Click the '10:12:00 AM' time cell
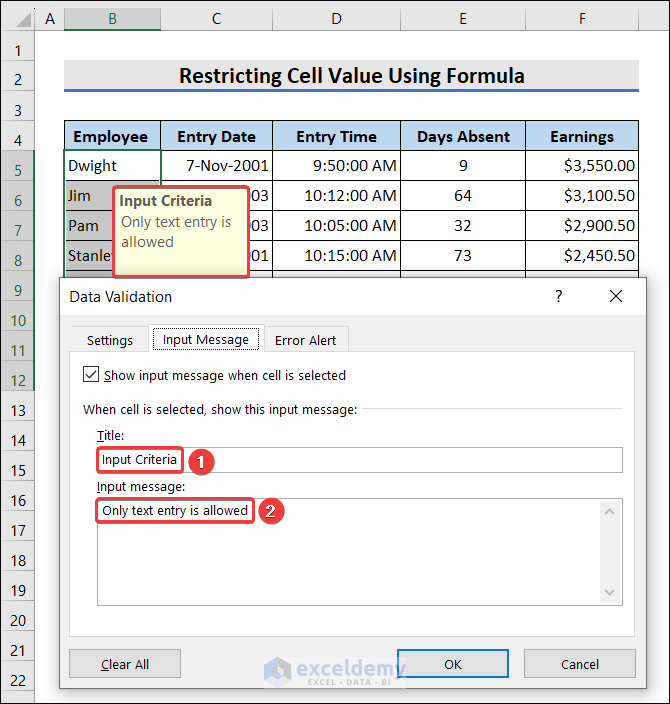 336,196
